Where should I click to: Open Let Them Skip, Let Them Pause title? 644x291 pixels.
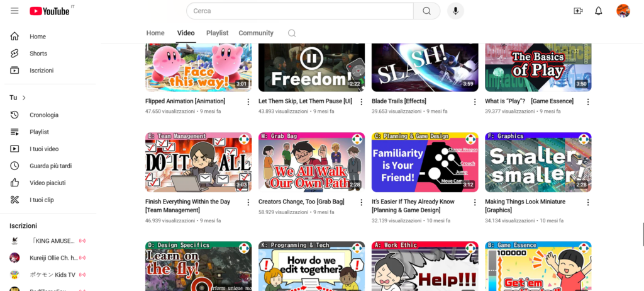tap(305, 101)
